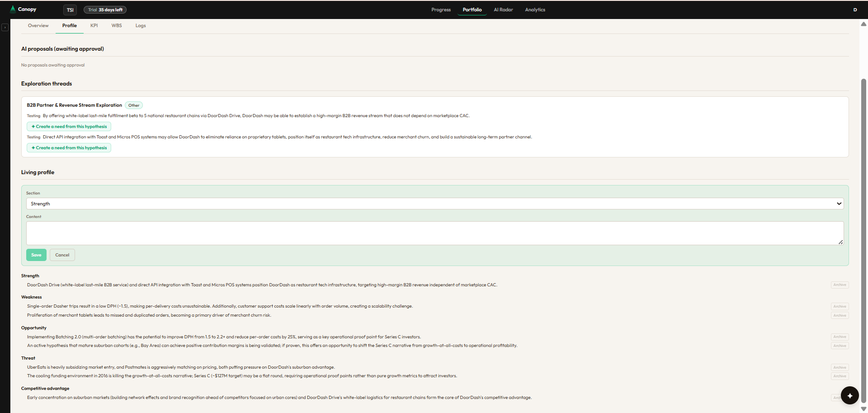
Task: Create a need from the Toast API hypothesis
Action: tap(69, 148)
